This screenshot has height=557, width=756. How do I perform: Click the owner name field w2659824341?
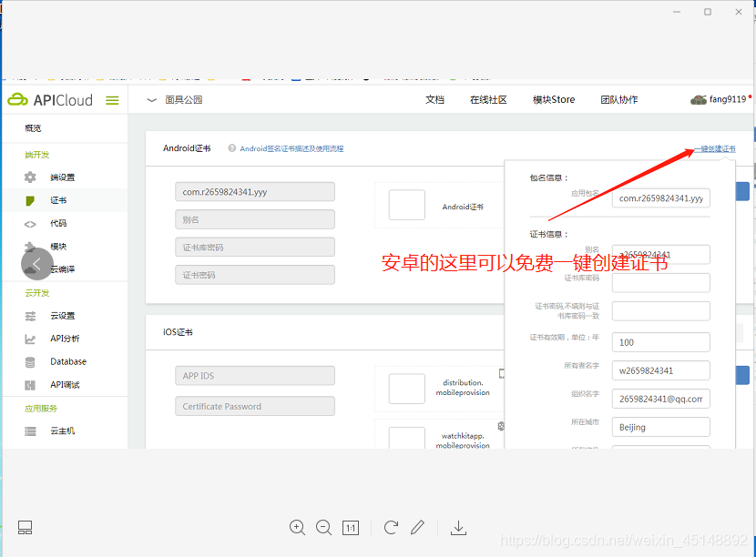click(661, 370)
